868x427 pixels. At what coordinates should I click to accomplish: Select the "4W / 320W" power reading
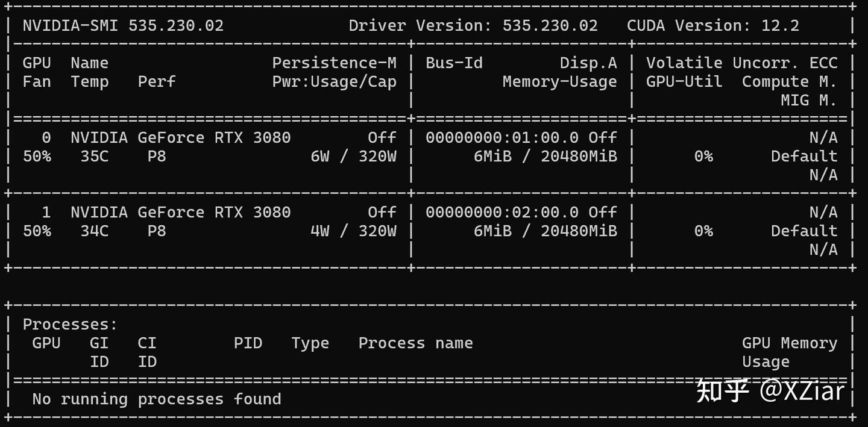click(354, 231)
